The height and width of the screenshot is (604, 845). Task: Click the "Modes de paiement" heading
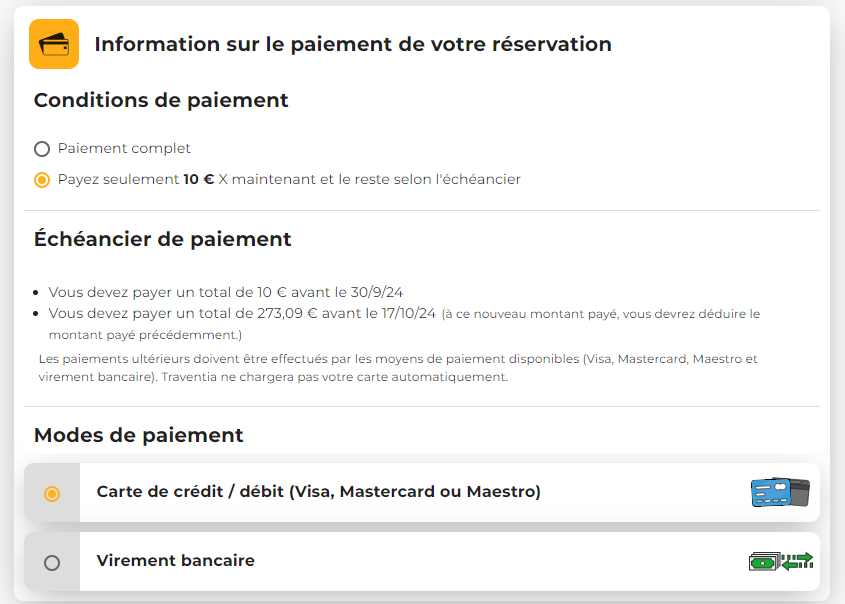pyautogui.click(x=138, y=435)
